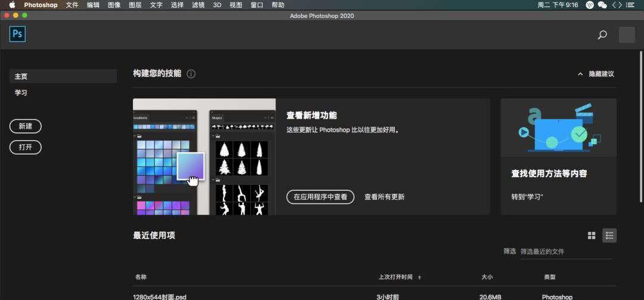This screenshot has width=644, height=300.
Task: Open the 文件 menu
Action: (72, 5)
